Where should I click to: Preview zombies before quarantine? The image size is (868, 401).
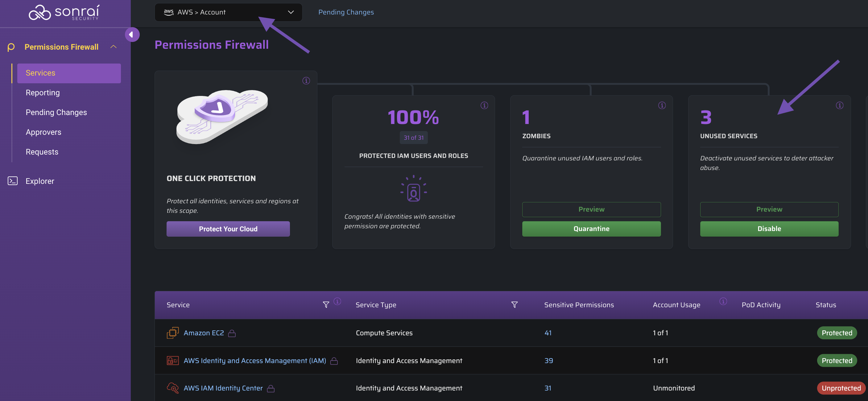[x=591, y=209]
